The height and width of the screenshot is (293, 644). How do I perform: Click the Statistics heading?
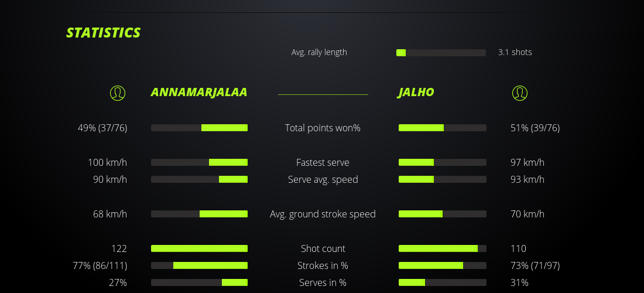104,33
